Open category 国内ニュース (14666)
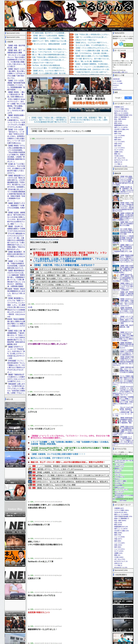This screenshot has width=138, height=644. click(121, 113)
